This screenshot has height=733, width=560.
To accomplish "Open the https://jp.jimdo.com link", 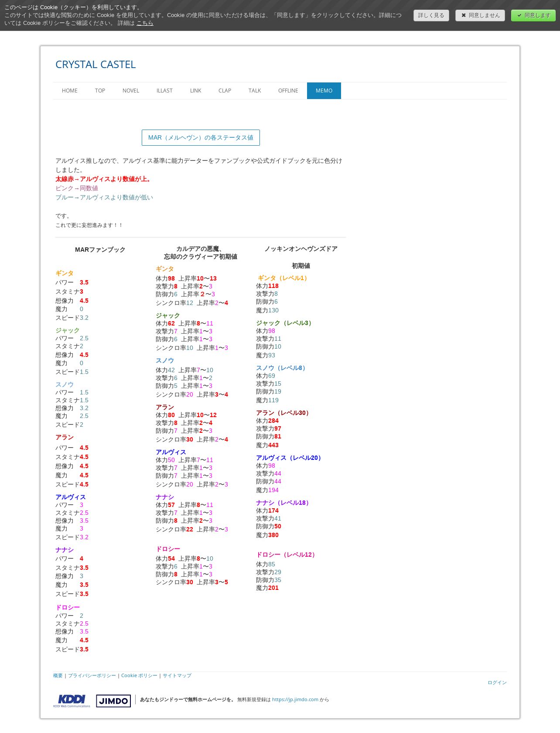I will (295, 699).
